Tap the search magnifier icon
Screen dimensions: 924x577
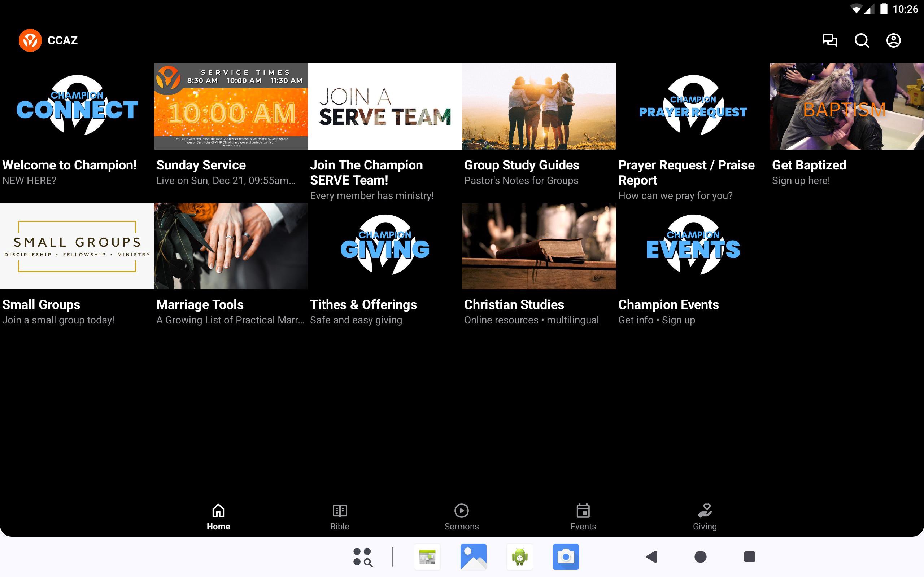click(x=862, y=40)
